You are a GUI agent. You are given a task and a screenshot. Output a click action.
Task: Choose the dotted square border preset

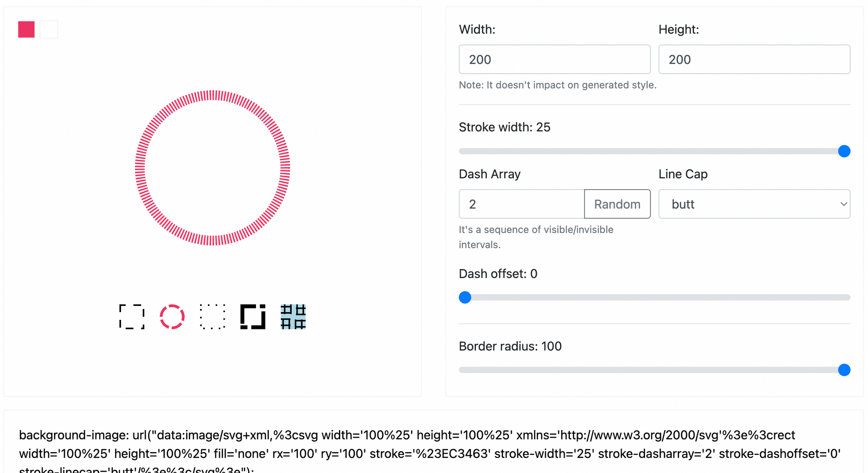click(213, 317)
